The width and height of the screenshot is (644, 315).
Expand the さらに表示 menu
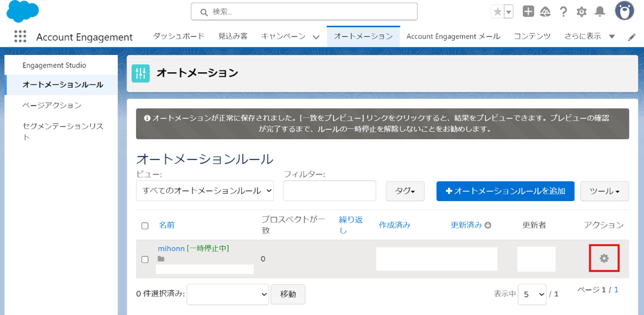tap(589, 36)
